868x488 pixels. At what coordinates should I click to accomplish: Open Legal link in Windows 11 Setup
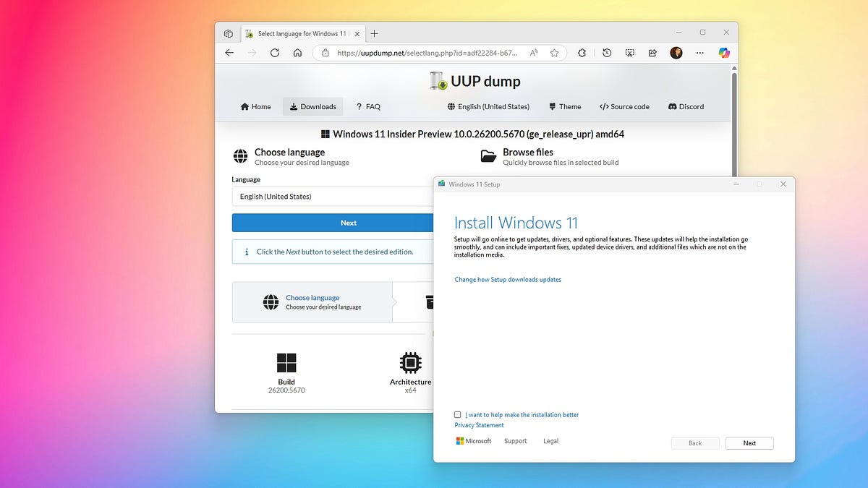[x=551, y=441]
